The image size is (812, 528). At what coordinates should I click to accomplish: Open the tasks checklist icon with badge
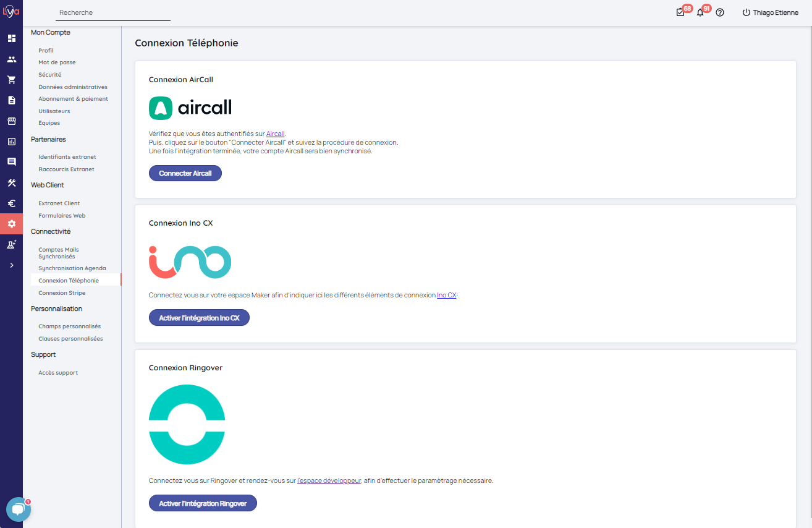[680, 12]
